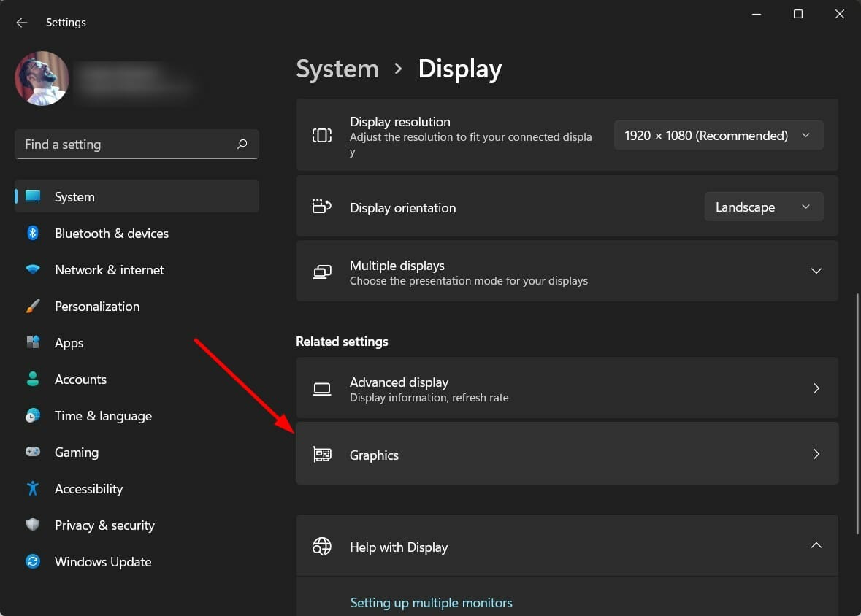
Task: Open the Display orientation dropdown
Action: click(763, 207)
